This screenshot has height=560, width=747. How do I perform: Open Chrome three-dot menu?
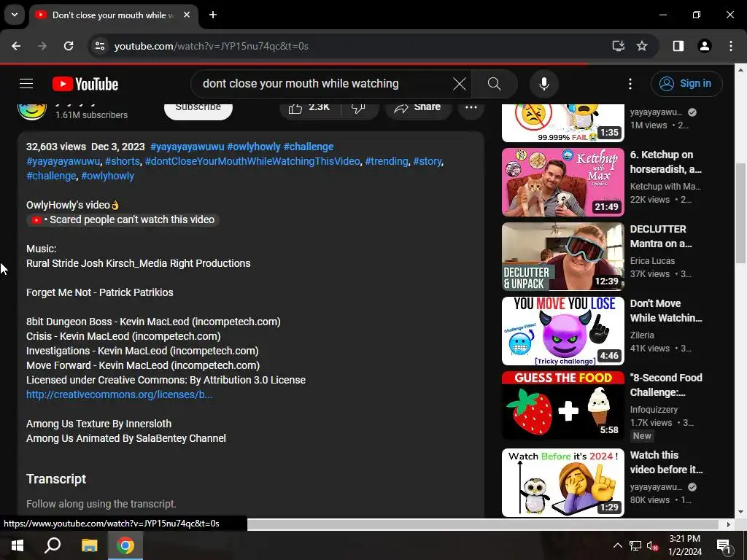[731, 46]
